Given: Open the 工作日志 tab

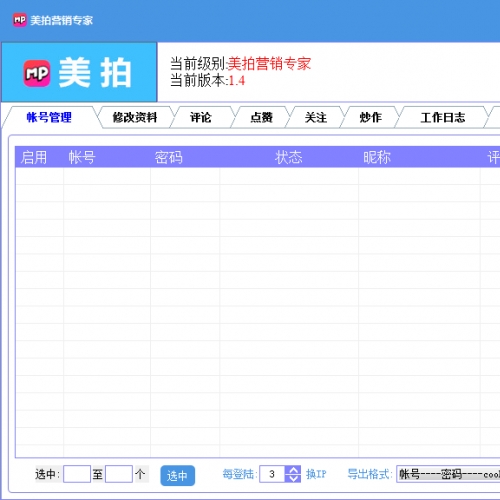Looking at the screenshot, I should click(443, 117).
